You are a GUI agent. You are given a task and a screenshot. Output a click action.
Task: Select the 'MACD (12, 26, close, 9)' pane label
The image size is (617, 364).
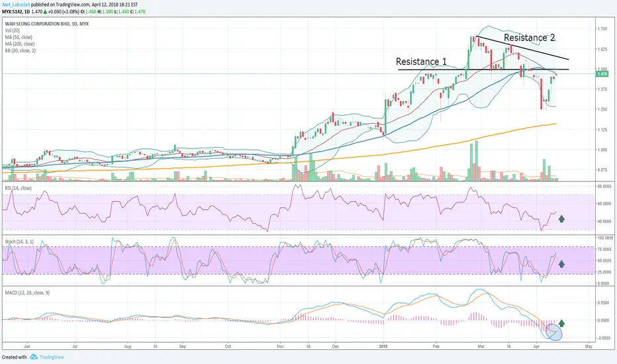click(27, 293)
